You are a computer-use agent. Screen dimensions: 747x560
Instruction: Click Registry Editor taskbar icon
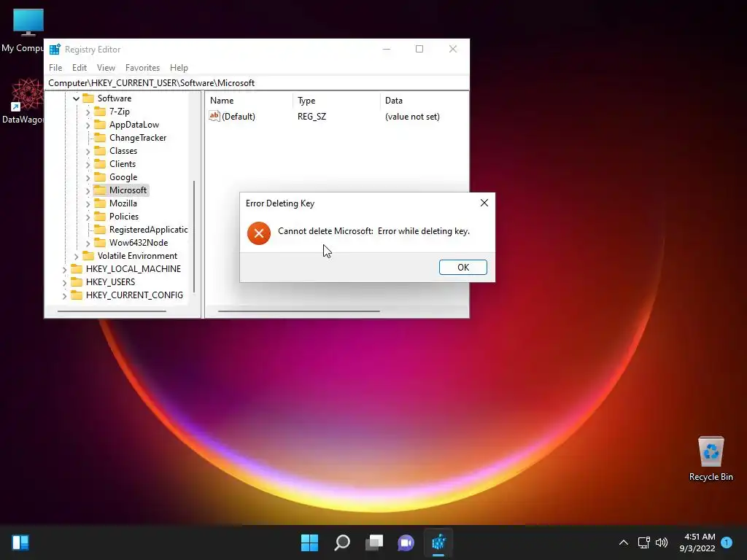[x=438, y=542]
